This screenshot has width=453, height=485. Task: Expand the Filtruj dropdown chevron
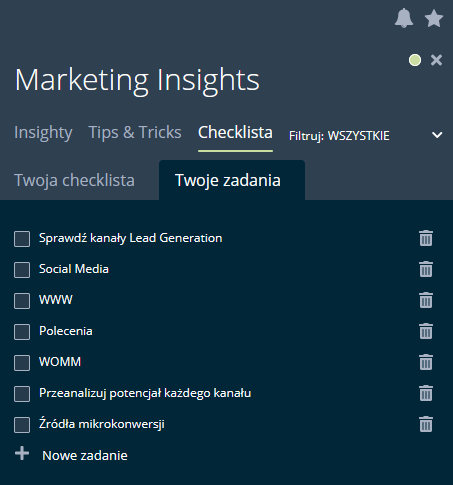pyautogui.click(x=437, y=135)
